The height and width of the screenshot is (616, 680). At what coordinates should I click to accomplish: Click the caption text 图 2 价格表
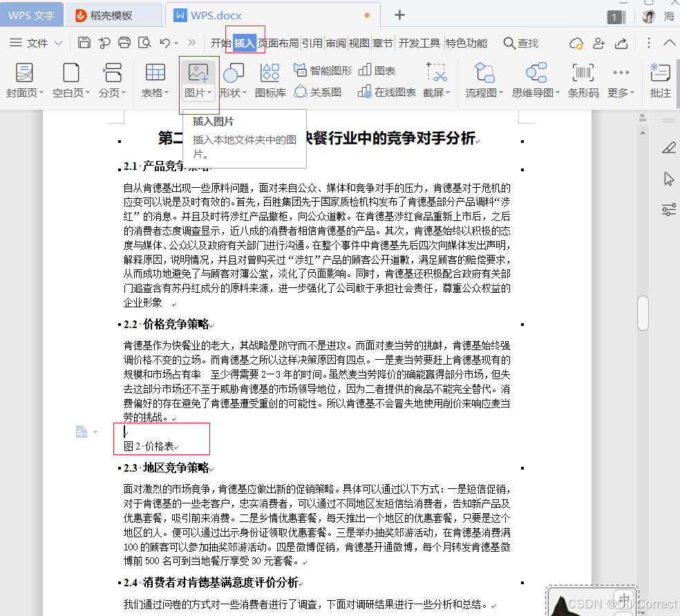149,446
